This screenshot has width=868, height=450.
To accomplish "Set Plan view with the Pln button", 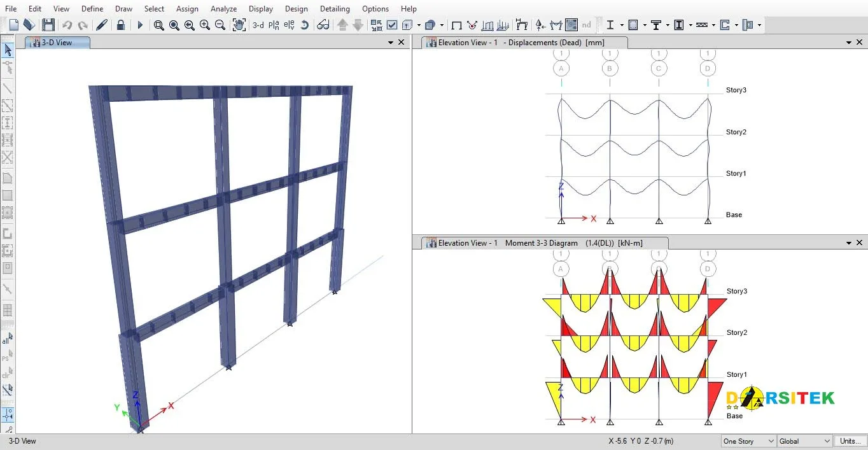I will tap(274, 25).
